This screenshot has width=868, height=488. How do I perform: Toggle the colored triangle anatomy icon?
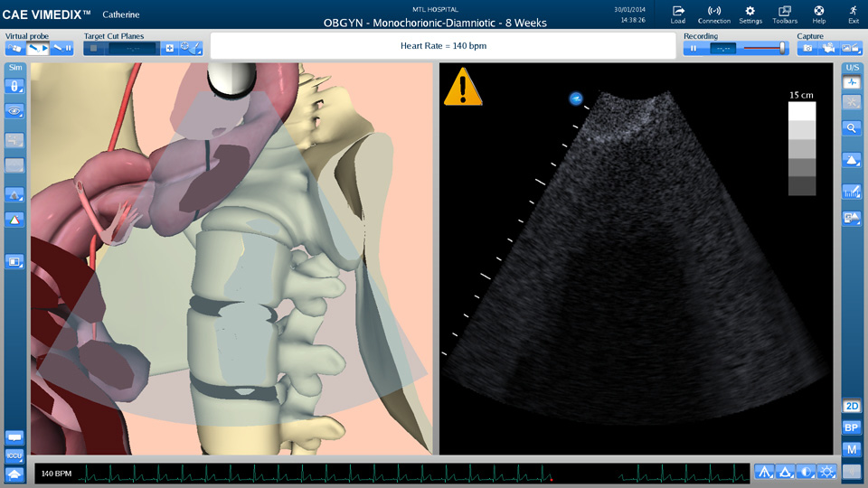pyautogui.click(x=15, y=220)
